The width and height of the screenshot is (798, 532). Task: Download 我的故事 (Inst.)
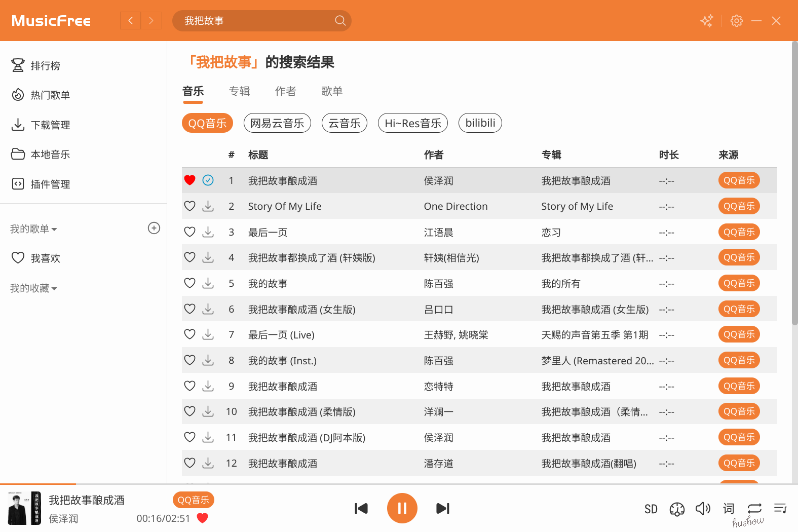[208, 360]
